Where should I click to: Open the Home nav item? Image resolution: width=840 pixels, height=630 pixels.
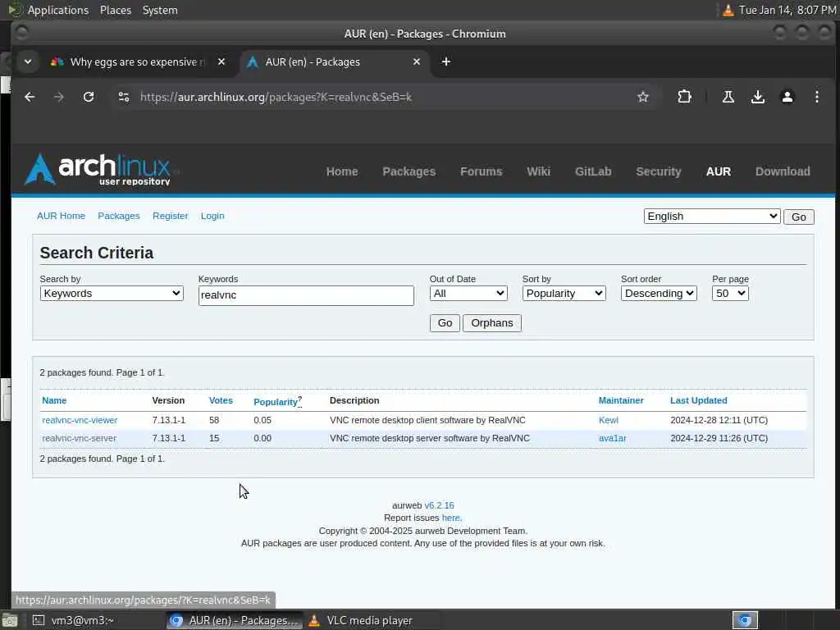342,171
